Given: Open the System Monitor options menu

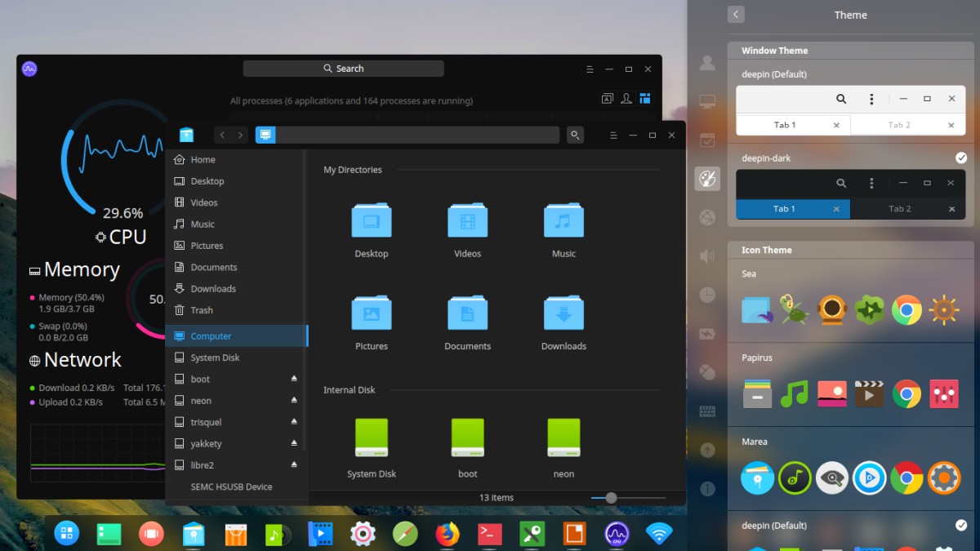Looking at the screenshot, I should pyautogui.click(x=590, y=69).
